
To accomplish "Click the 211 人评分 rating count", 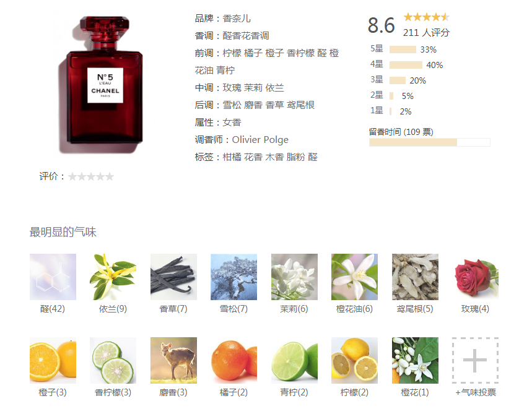I will (x=426, y=33).
